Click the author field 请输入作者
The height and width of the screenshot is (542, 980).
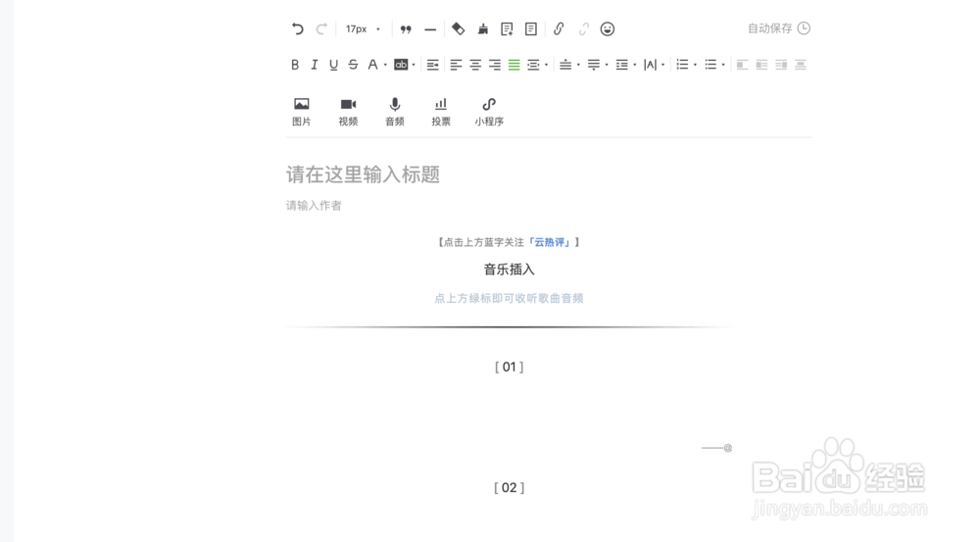(x=314, y=206)
